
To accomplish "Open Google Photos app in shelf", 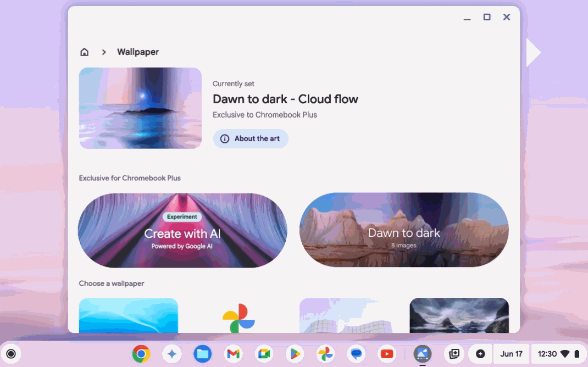I will [326, 354].
